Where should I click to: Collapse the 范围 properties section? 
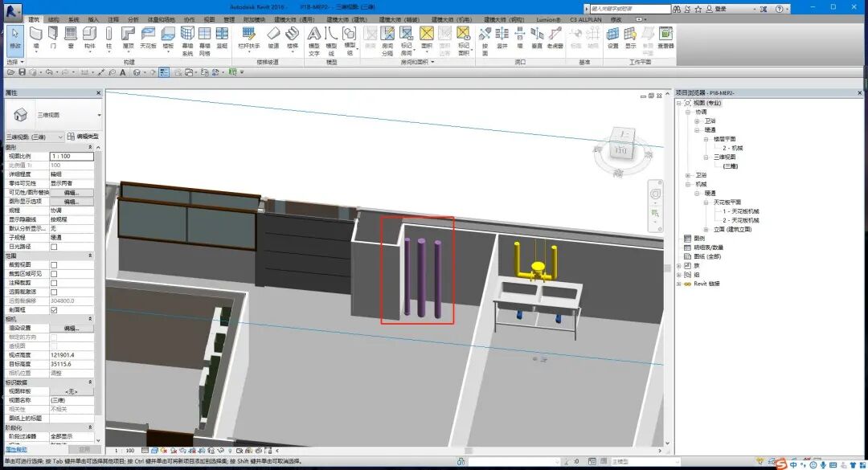click(90, 255)
